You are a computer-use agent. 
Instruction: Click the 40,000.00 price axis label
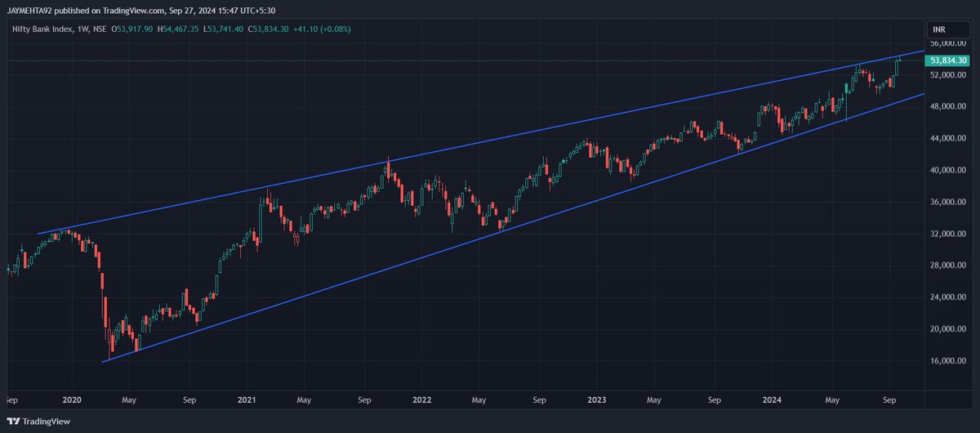[x=949, y=170]
